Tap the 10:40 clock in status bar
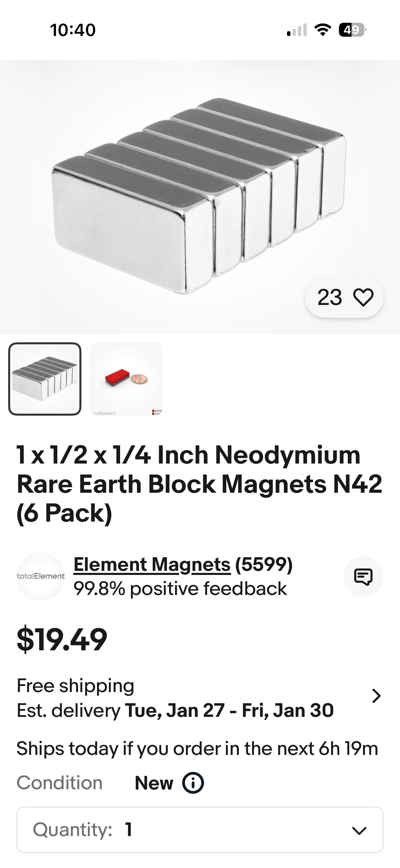The image size is (400, 868). pos(73,30)
